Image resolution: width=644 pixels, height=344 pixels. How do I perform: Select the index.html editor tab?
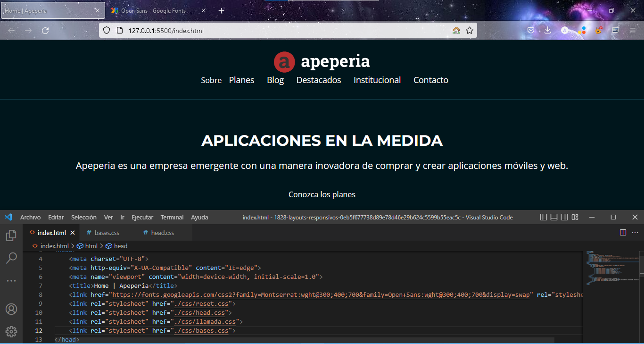[x=51, y=233]
